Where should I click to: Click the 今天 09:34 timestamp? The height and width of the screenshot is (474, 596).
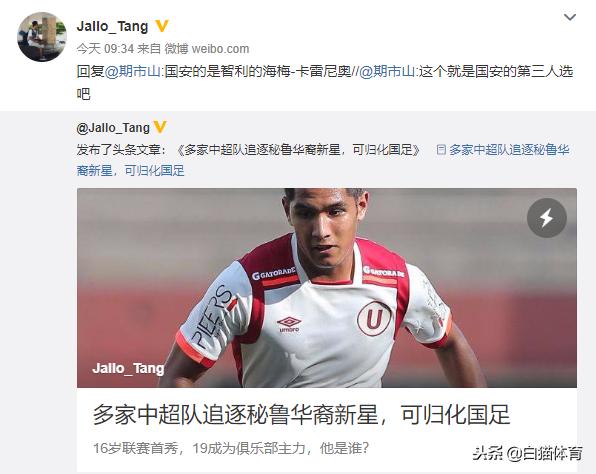click(105, 49)
